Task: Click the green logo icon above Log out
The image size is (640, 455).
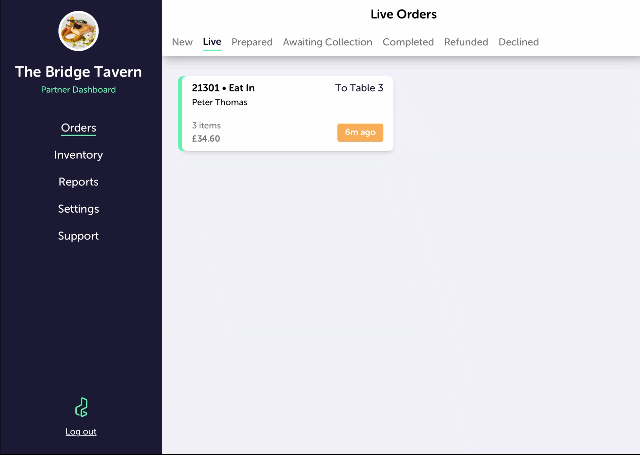Action: 81,407
